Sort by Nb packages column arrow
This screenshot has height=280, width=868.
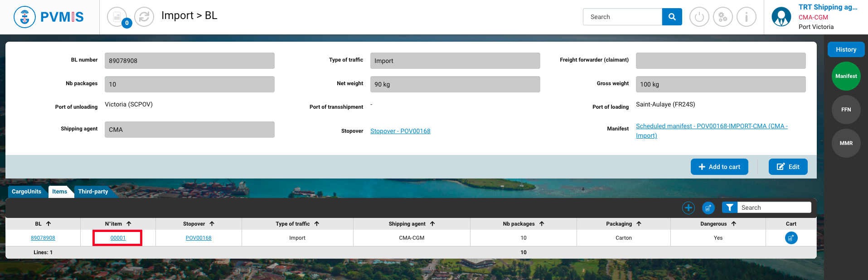tap(542, 224)
